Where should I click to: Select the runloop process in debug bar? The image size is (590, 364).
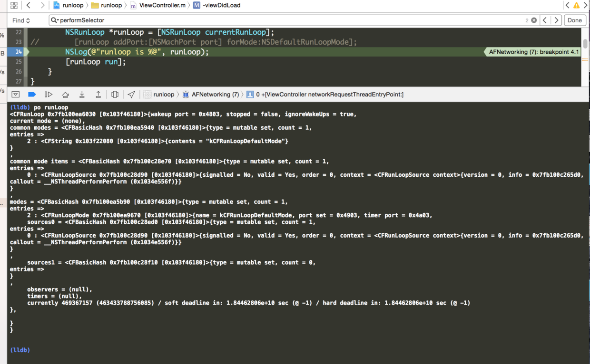click(x=159, y=95)
